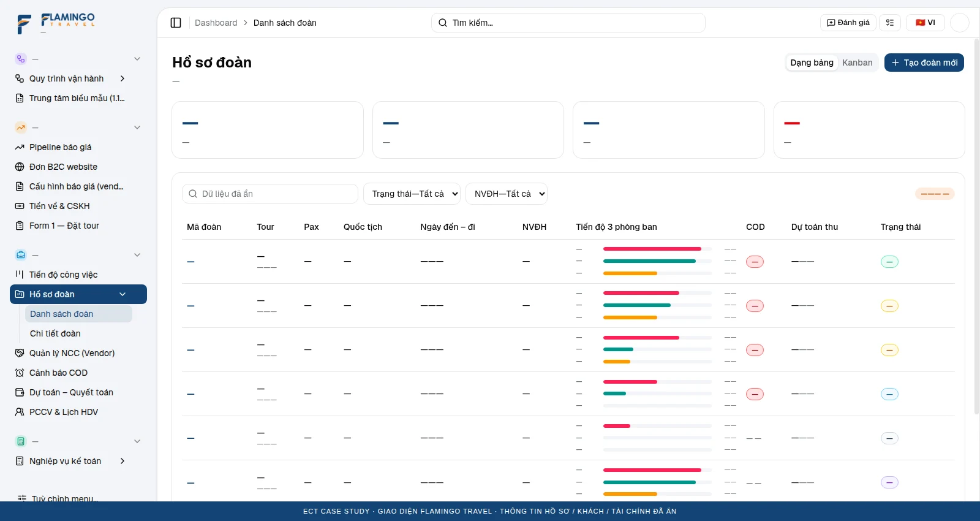
Task: Click Tuỳ chỉnh menu link
Action: coord(64,498)
